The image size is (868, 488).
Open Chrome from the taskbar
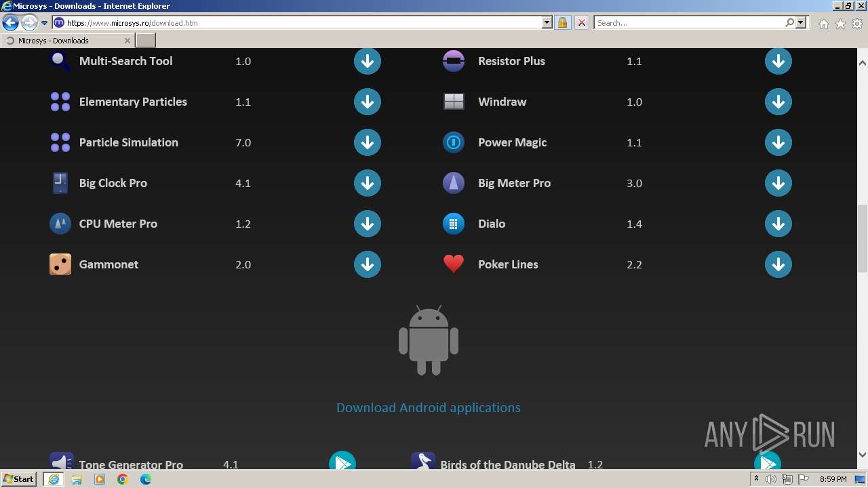tap(123, 479)
